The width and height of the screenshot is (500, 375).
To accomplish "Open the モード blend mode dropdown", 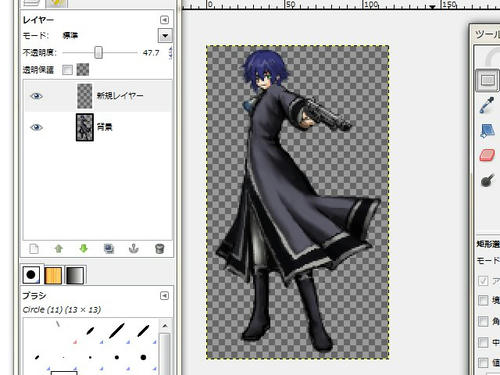I will [x=165, y=35].
